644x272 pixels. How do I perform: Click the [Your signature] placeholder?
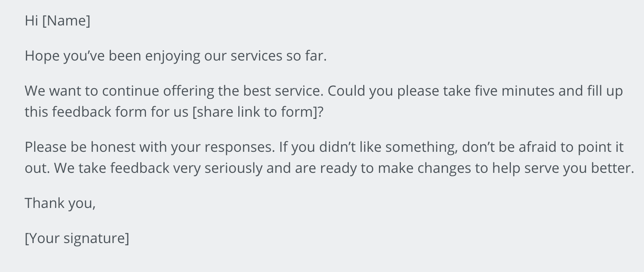click(x=77, y=238)
